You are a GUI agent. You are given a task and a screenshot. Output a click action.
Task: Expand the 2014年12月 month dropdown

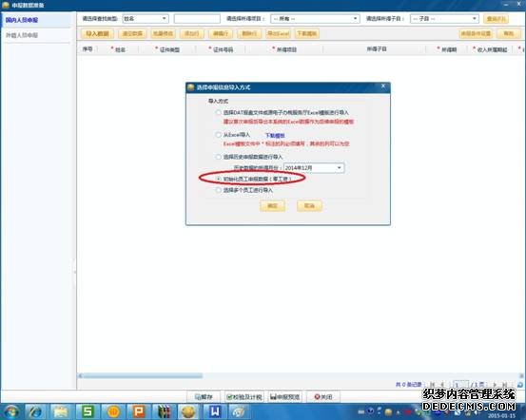pos(340,167)
